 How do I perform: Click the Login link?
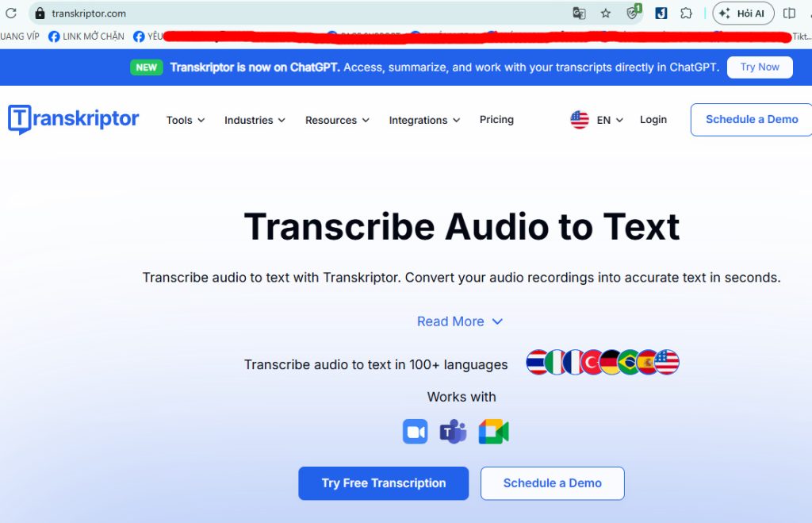pyautogui.click(x=653, y=120)
